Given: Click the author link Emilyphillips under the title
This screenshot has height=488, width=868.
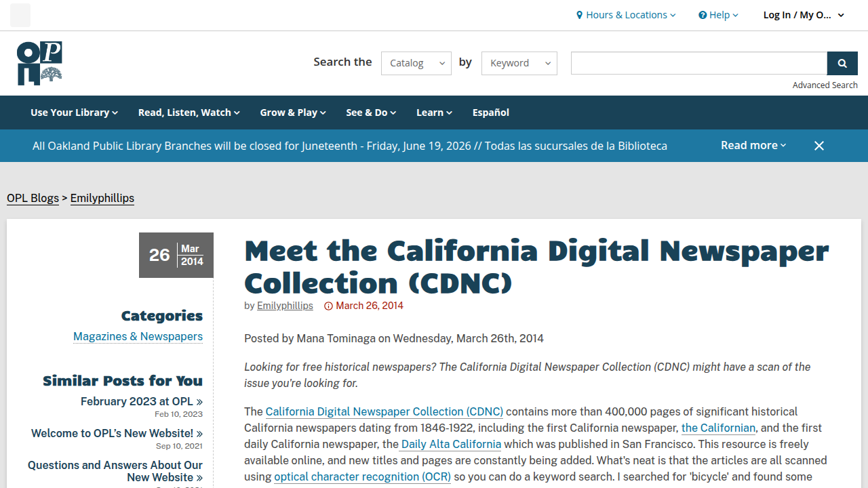Looking at the screenshot, I should [285, 306].
